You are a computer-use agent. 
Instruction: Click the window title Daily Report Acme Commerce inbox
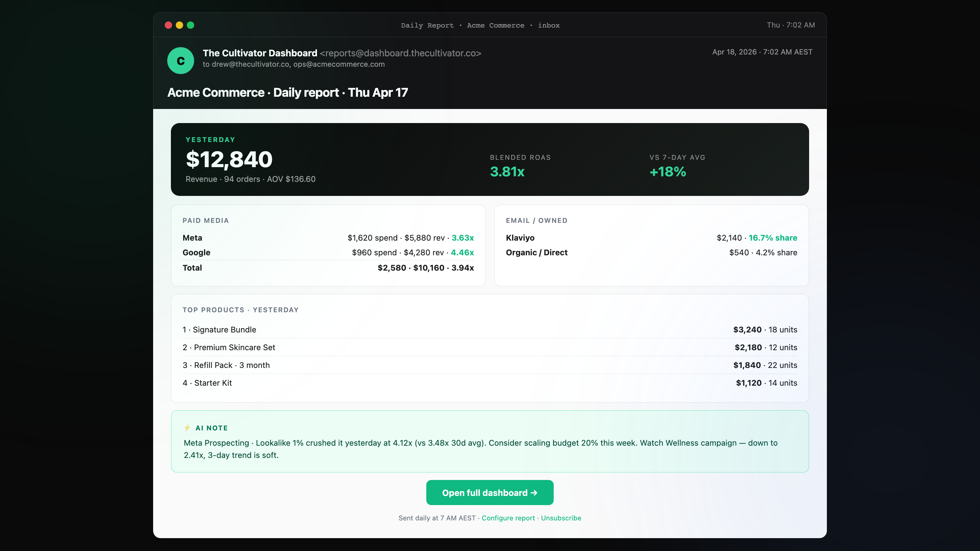(x=480, y=25)
